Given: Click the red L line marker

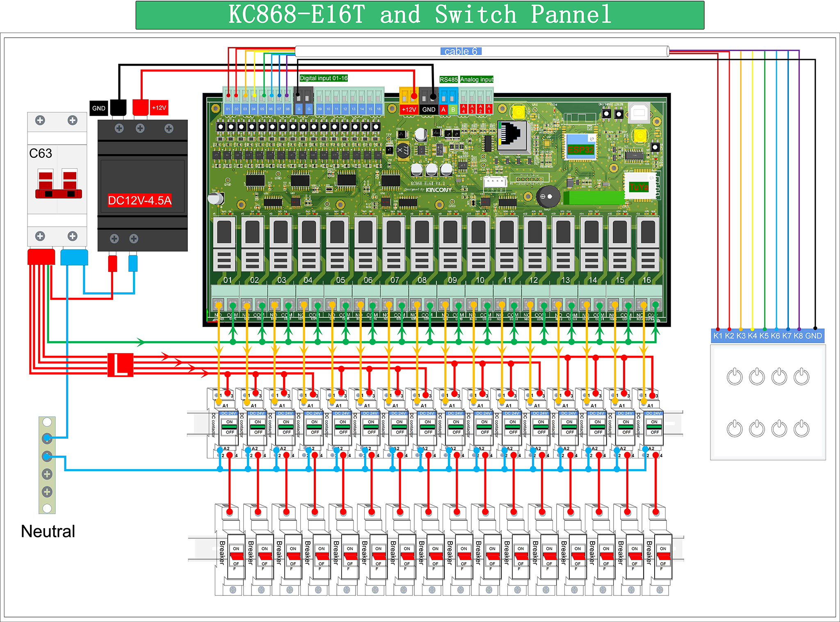Looking at the screenshot, I should (120, 365).
